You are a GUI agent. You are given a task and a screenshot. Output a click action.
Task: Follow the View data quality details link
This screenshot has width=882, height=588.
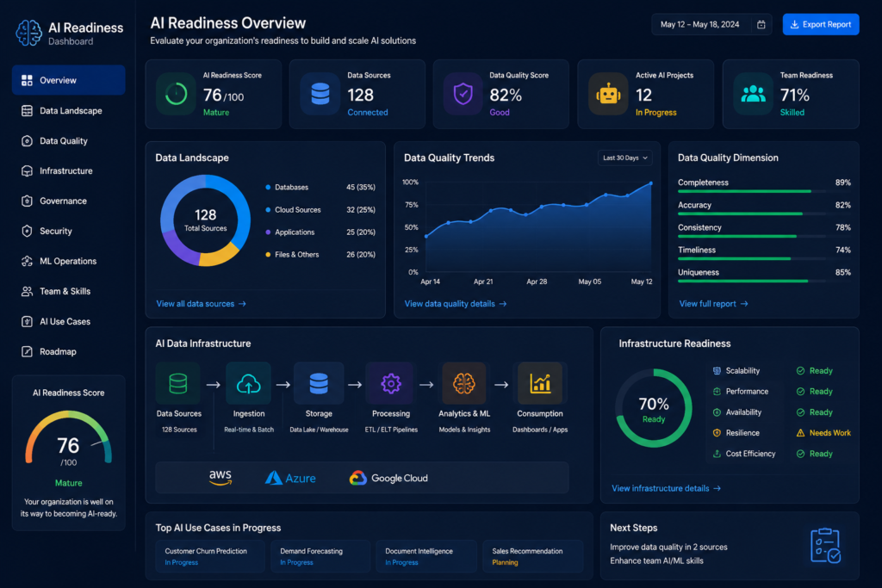click(455, 304)
